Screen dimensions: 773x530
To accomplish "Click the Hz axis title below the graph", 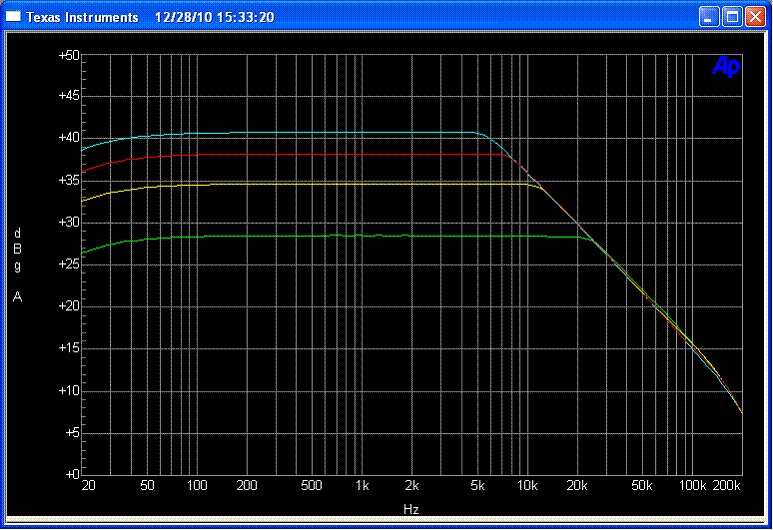I will click(411, 509).
